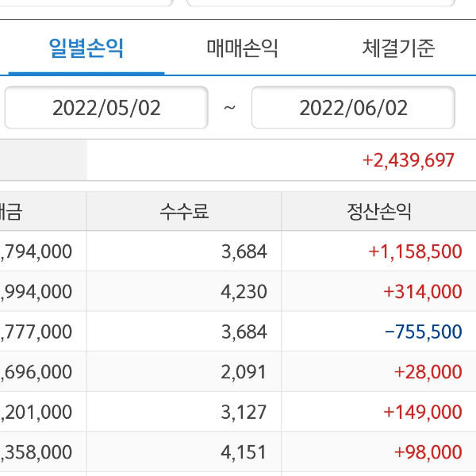The image size is (476, 476).
Task: Choose the +28,000 settlement row
Action: point(427,372)
